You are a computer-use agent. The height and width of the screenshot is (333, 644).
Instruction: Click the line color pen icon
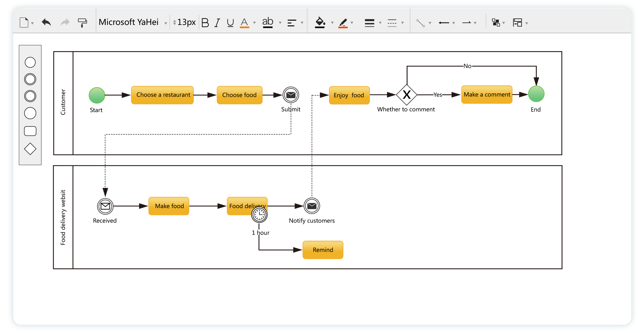click(x=343, y=23)
